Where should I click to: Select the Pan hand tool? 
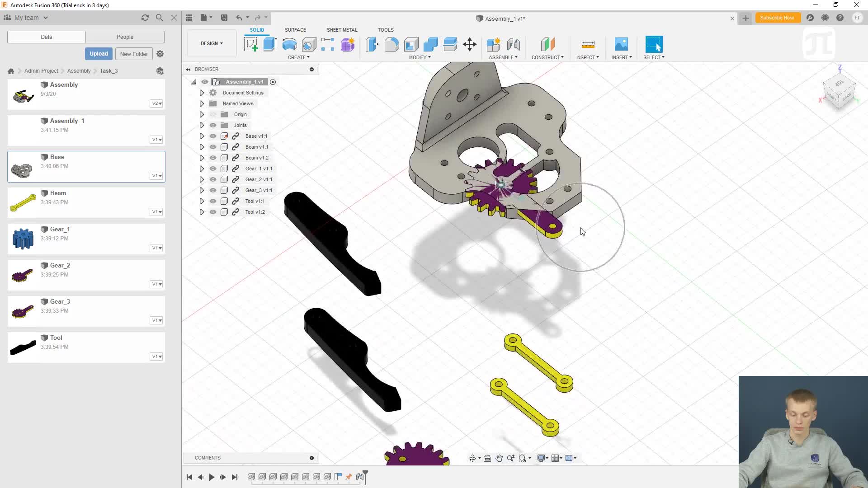pos(499,458)
